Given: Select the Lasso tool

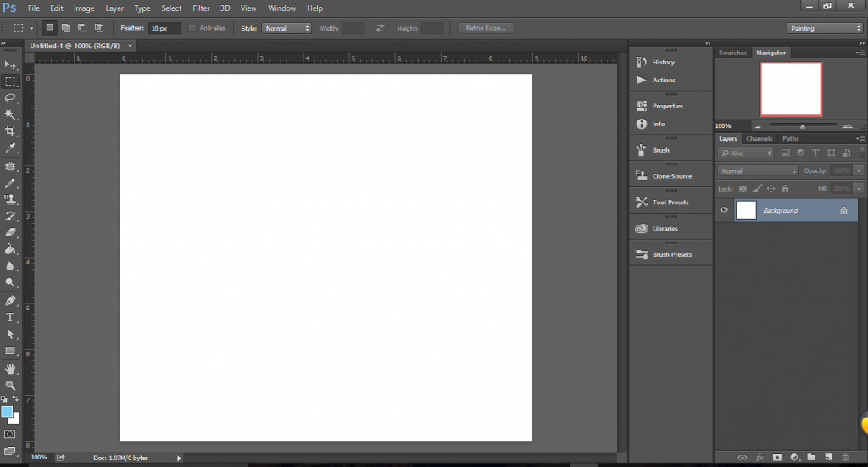Looking at the screenshot, I should (x=10, y=98).
